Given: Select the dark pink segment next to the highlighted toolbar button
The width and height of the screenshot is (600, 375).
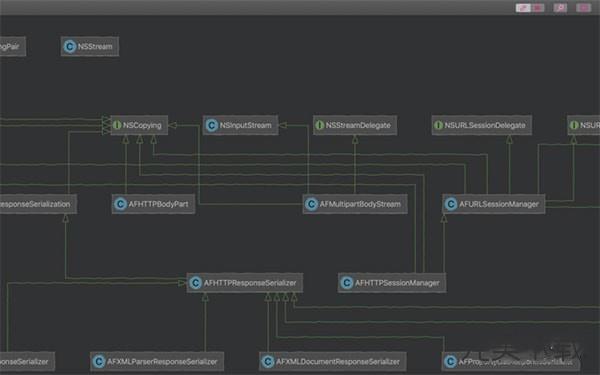Looking at the screenshot, I should click(538, 8).
